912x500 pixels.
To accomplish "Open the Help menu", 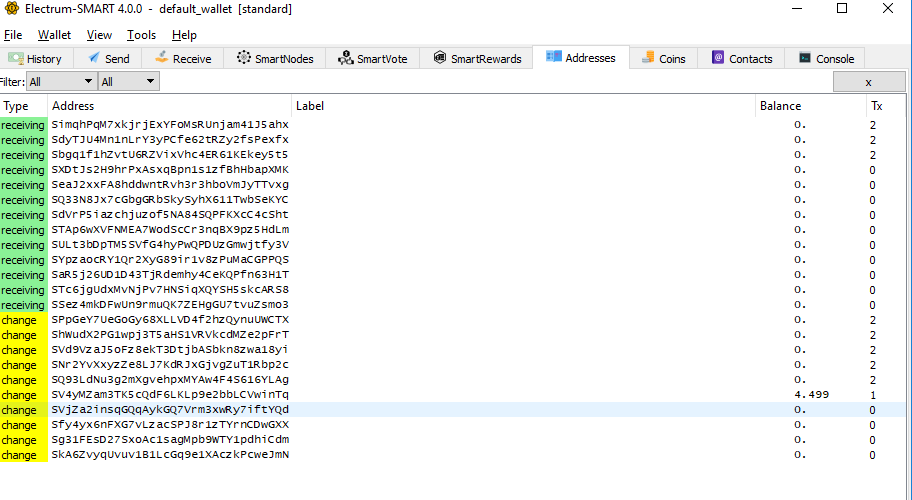I will (184, 35).
